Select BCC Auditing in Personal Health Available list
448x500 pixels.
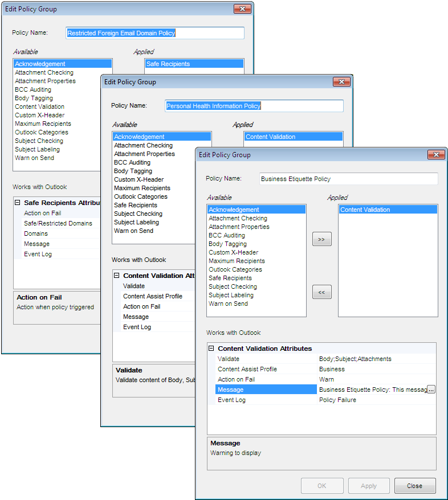[154, 162]
